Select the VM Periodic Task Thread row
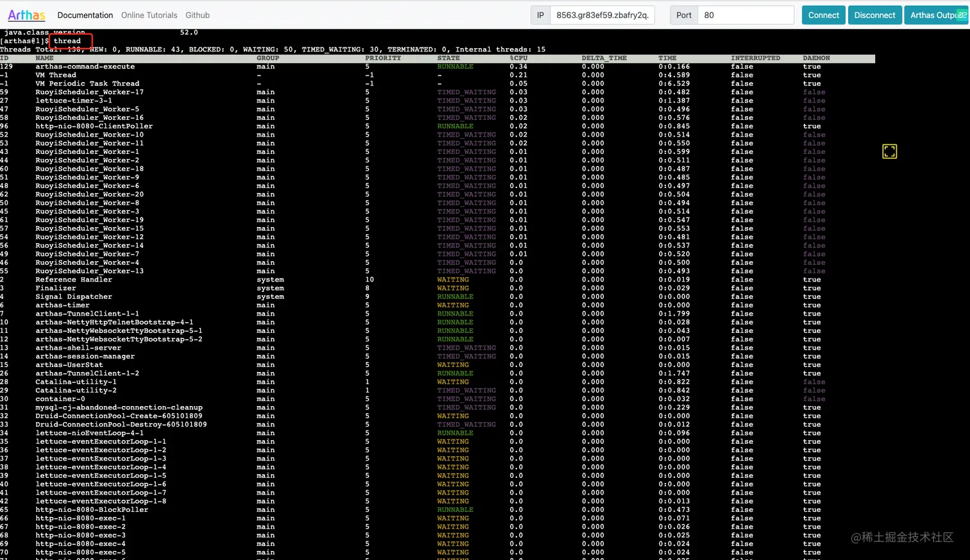The image size is (970, 560). pos(438,83)
